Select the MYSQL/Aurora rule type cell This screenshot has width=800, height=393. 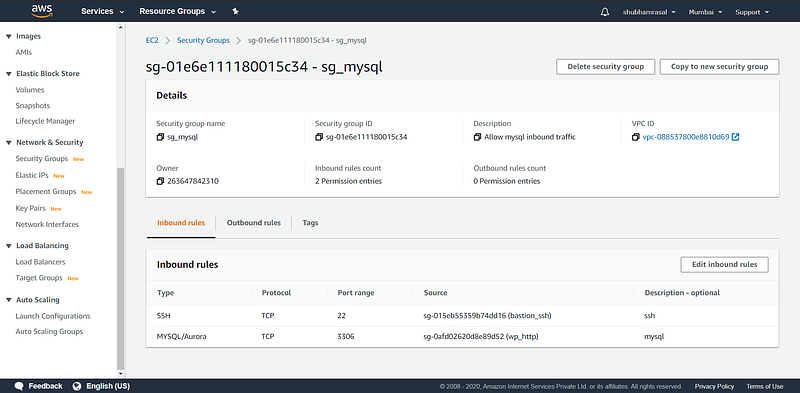tap(182, 337)
